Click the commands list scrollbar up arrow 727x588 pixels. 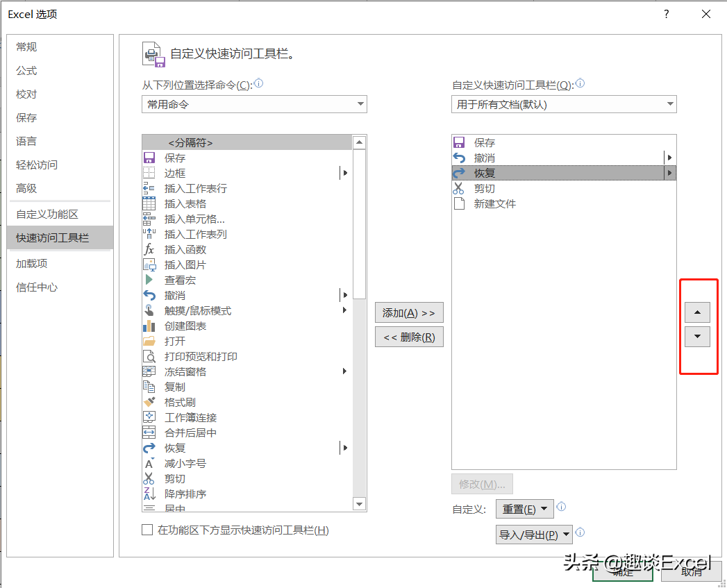[x=359, y=142]
